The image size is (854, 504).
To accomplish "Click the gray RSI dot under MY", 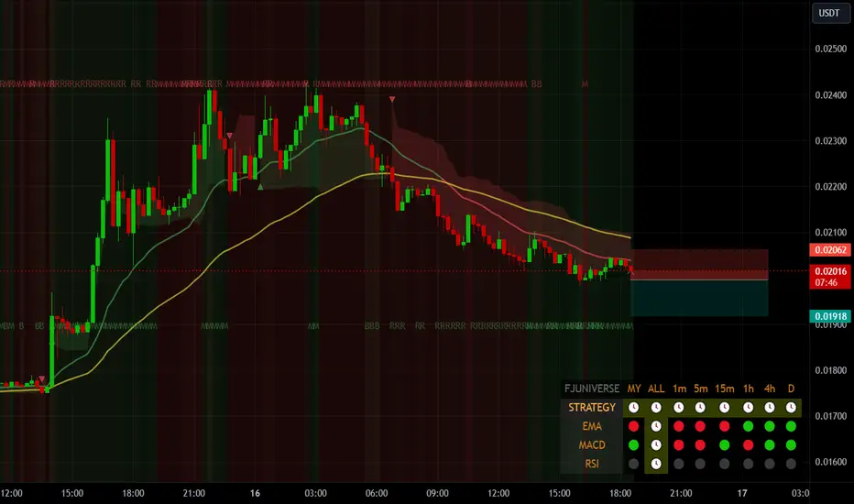I will 633,464.
